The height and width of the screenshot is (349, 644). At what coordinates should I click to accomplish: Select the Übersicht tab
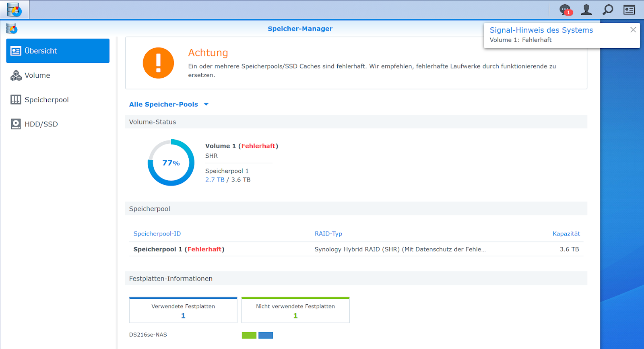[x=58, y=51]
